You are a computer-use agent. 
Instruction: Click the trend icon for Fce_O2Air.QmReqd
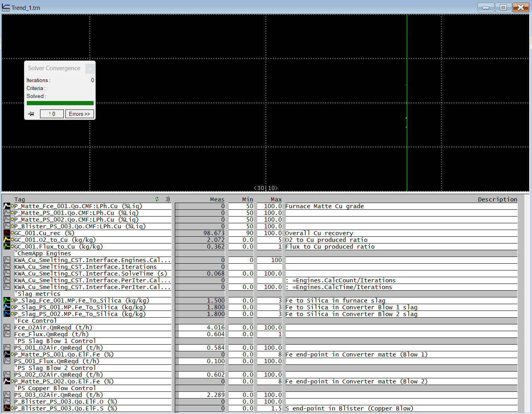(x=7, y=328)
